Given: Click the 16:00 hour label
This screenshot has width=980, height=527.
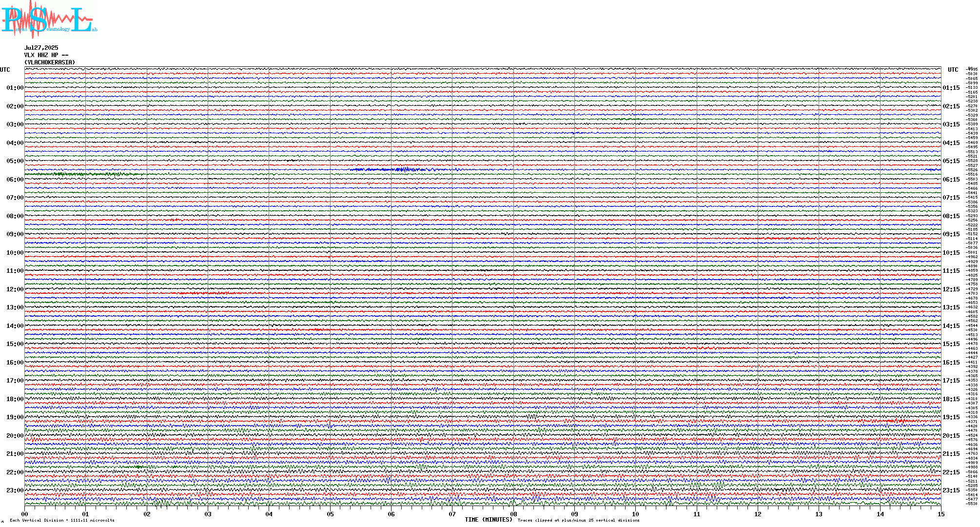Looking at the screenshot, I should click(x=15, y=363).
